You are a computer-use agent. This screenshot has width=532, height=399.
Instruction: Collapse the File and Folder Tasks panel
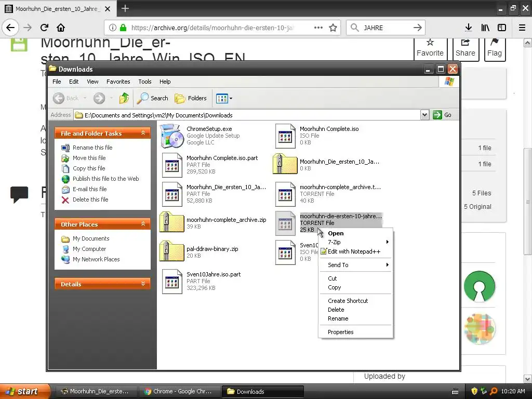pyautogui.click(x=143, y=133)
